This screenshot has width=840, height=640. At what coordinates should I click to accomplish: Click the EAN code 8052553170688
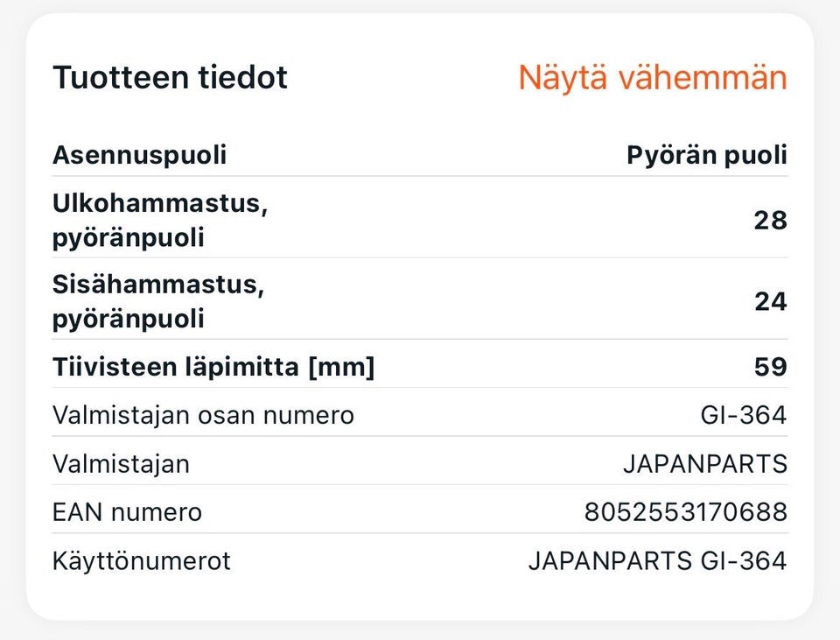(x=685, y=511)
